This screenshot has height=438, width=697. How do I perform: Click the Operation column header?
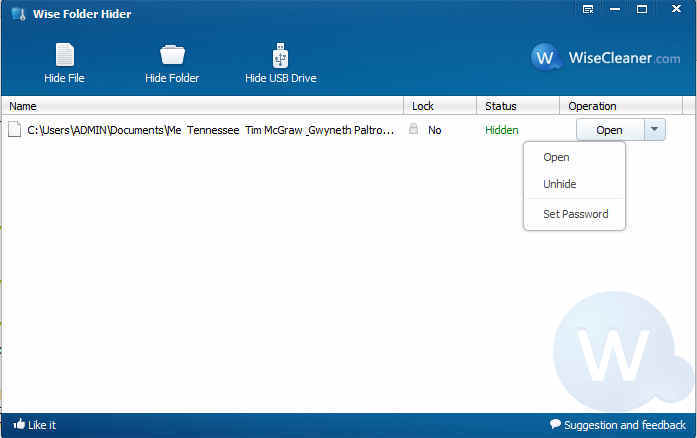tap(621, 106)
